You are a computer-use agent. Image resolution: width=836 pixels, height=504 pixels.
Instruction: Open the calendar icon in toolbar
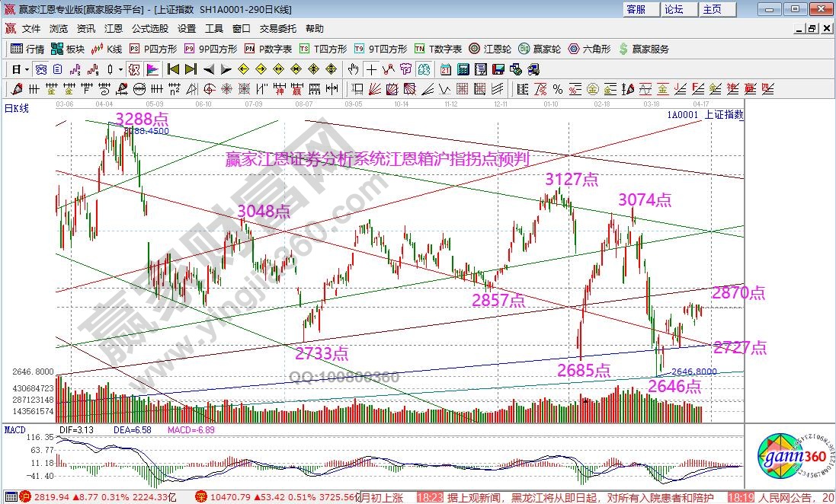pyautogui.click(x=446, y=69)
